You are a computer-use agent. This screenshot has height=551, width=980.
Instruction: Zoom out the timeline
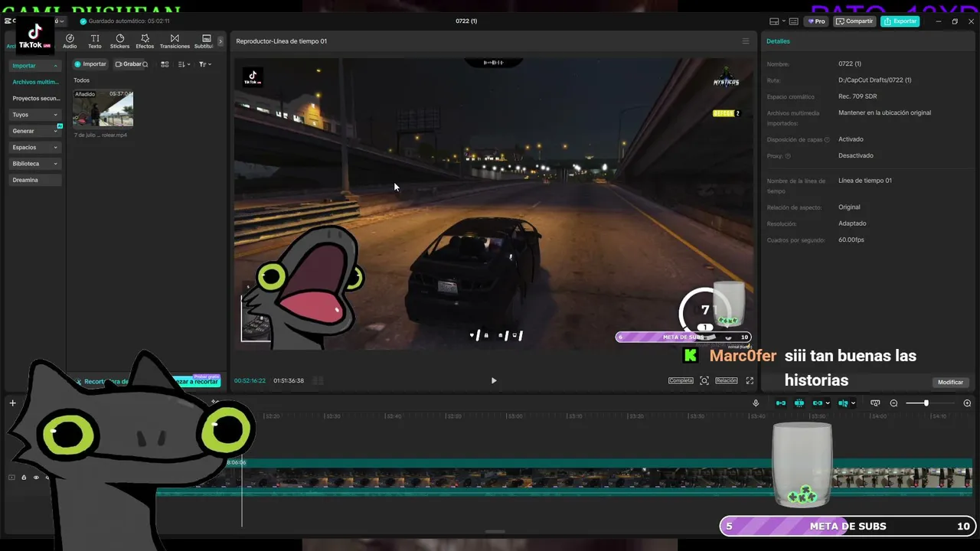[x=893, y=403]
